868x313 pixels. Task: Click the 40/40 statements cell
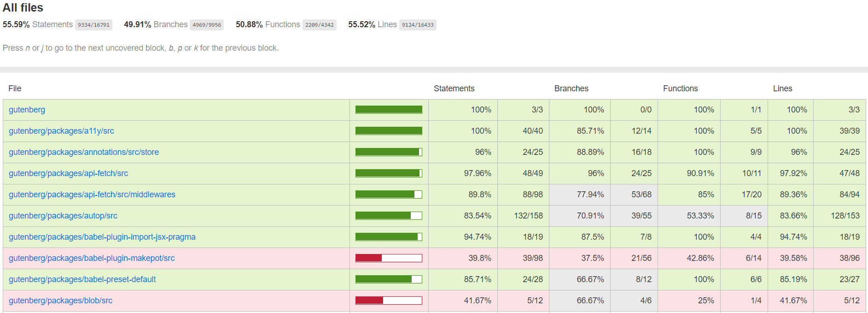pyautogui.click(x=523, y=131)
